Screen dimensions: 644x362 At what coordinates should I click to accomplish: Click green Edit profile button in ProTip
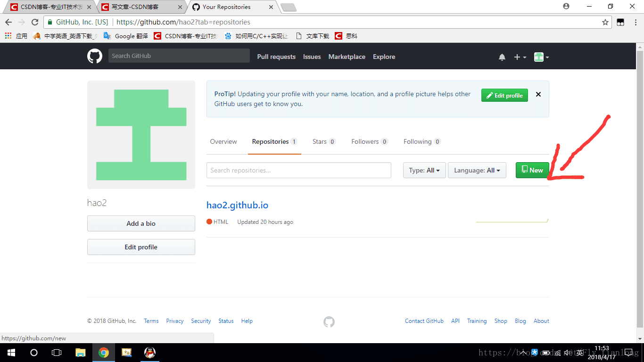click(x=504, y=95)
